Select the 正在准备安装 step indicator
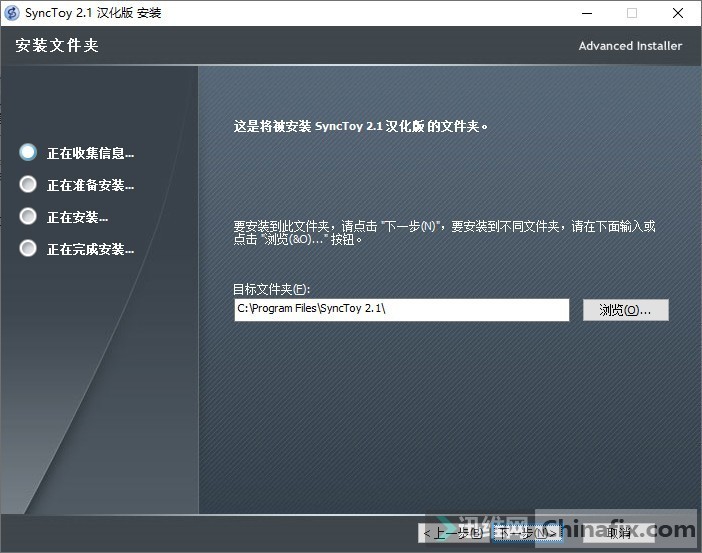 click(x=28, y=184)
